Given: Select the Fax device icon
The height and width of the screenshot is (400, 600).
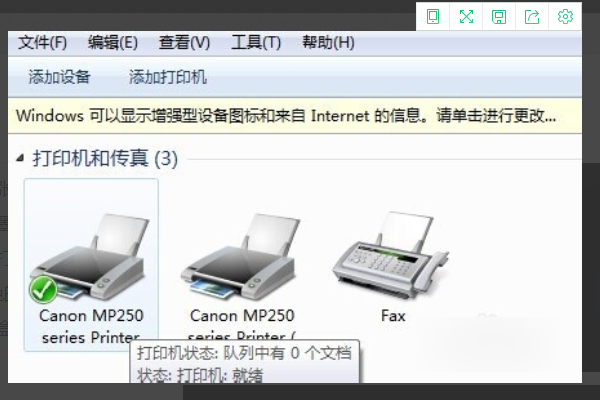Looking at the screenshot, I should 391,255.
